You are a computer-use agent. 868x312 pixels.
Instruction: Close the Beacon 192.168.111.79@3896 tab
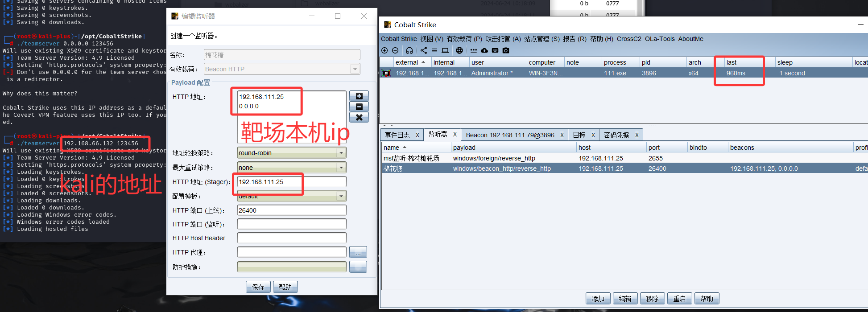pyautogui.click(x=562, y=135)
